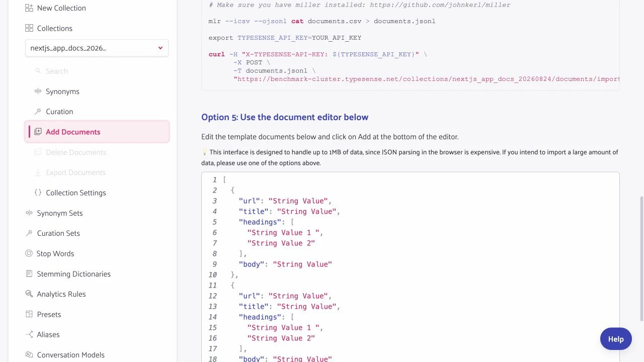Click the "-X POST" text in the curl command
The height and width of the screenshot is (362, 644).
(x=248, y=62)
